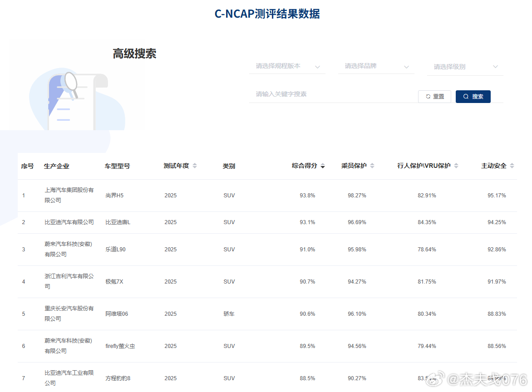Click the 91.0% overall score

[307, 250]
